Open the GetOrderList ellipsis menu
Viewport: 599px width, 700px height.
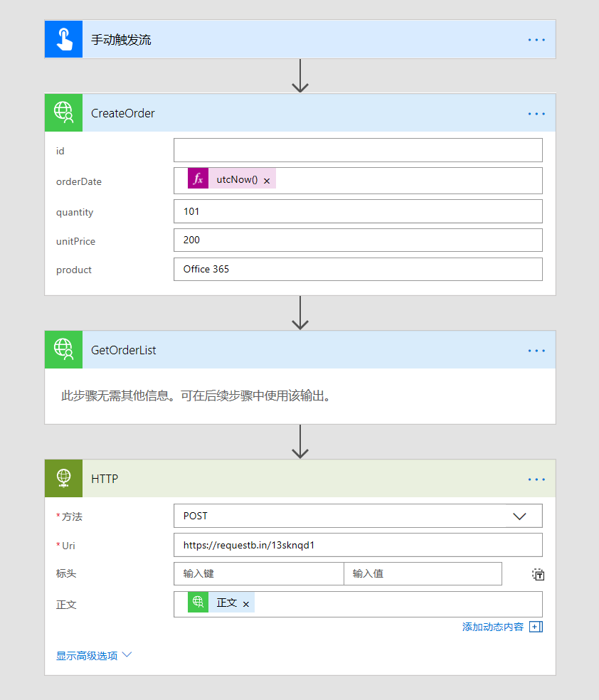536,350
